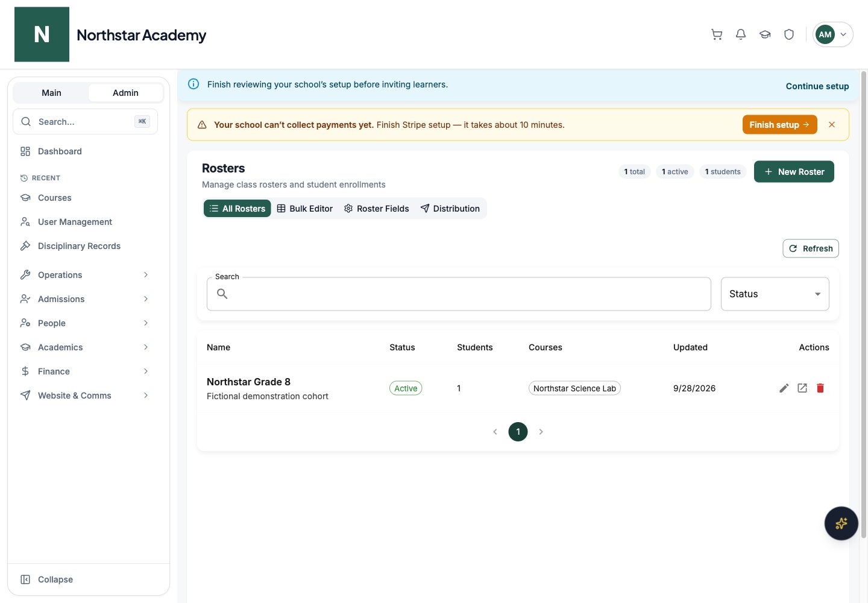Expand the Operations section
This screenshot has width=868, height=603.
click(86, 275)
